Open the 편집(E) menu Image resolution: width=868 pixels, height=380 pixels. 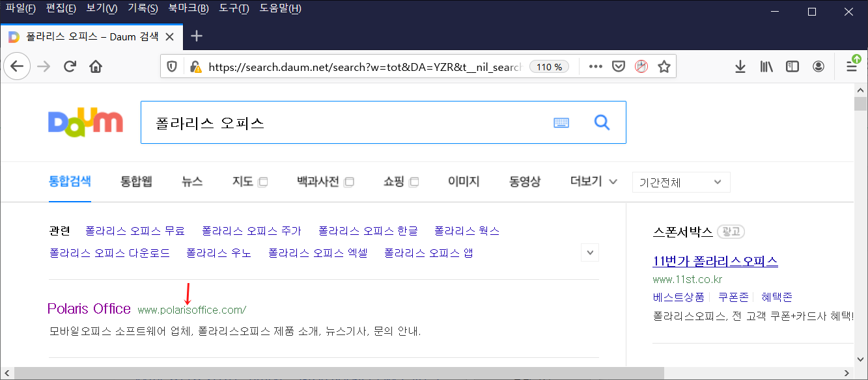tap(61, 8)
